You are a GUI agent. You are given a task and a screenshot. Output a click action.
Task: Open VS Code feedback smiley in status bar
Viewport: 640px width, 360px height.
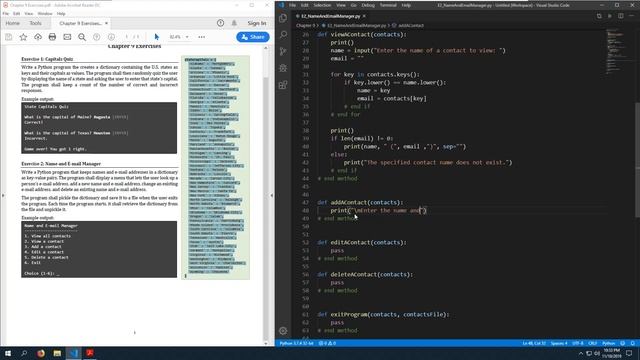coord(622,343)
